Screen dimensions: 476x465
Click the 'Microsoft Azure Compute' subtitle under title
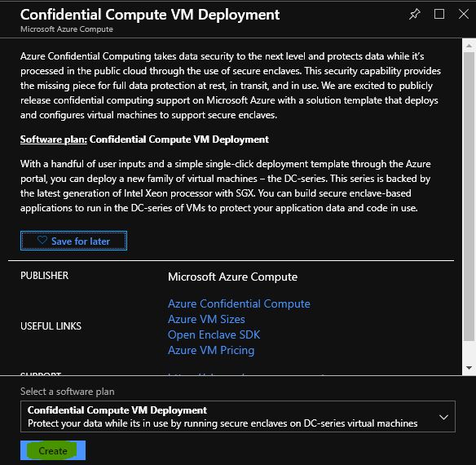(67, 29)
